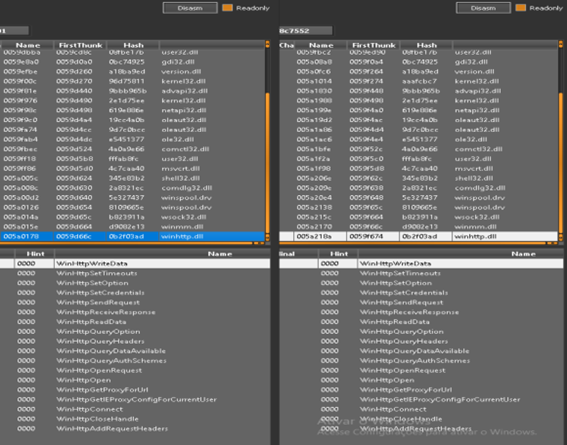Select the version.dll row in the left pane

[x=132, y=72]
